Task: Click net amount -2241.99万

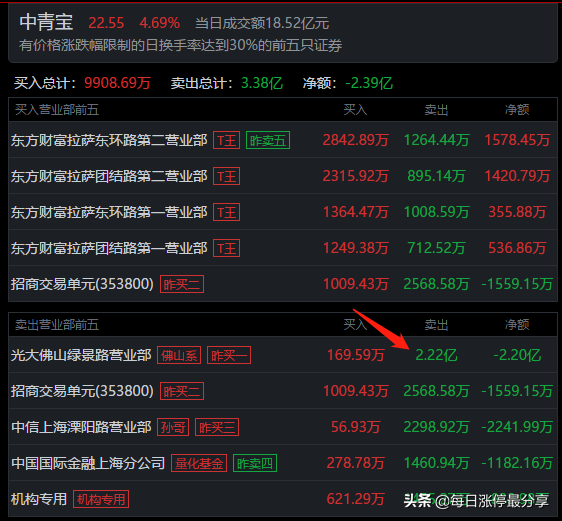Action: point(517,427)
